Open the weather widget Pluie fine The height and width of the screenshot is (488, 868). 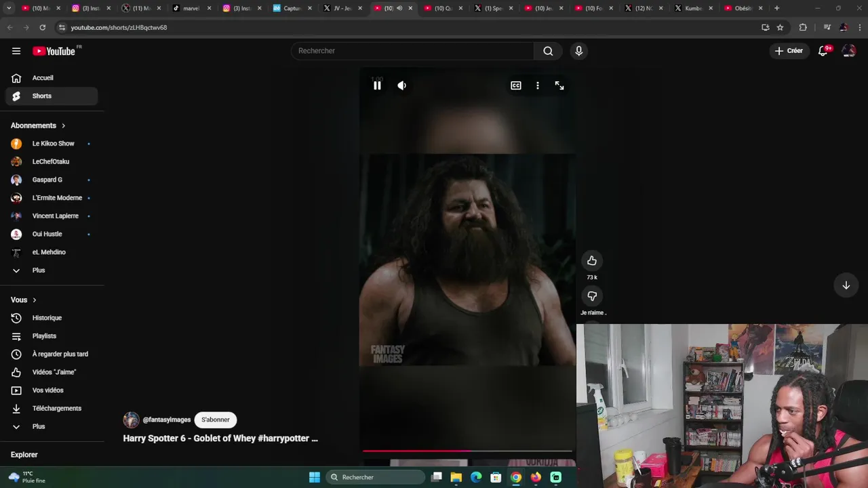28,477
